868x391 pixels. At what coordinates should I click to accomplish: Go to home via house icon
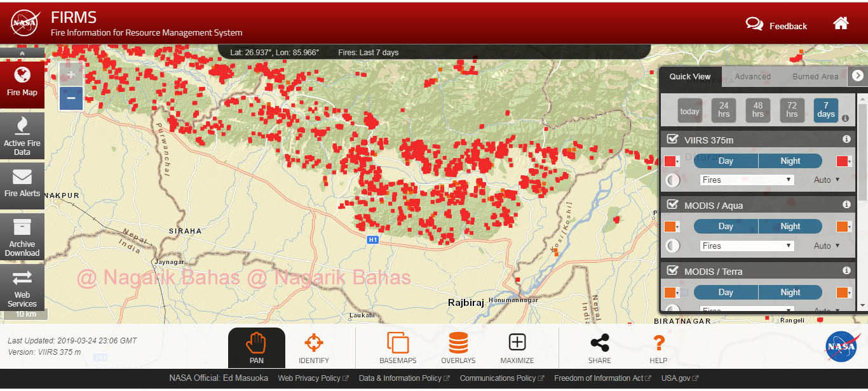point(841,24)
